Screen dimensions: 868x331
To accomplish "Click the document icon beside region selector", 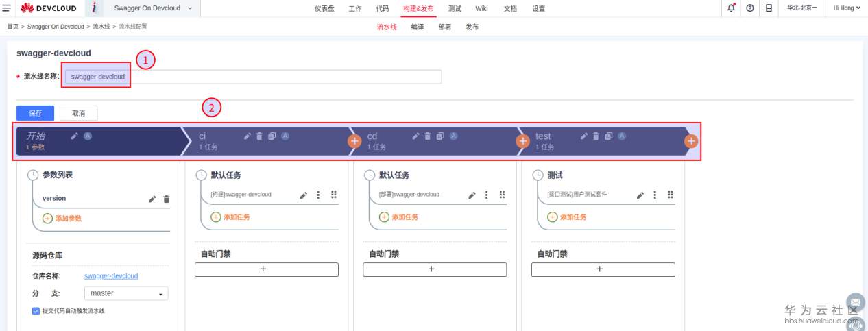I will pyautogui.click(x=769, y=8).
